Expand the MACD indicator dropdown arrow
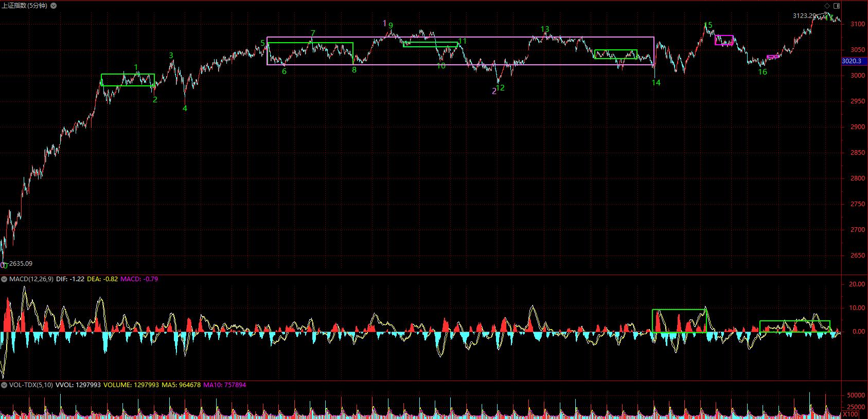This screenshot has height=419, width=868. pos(4,279)
